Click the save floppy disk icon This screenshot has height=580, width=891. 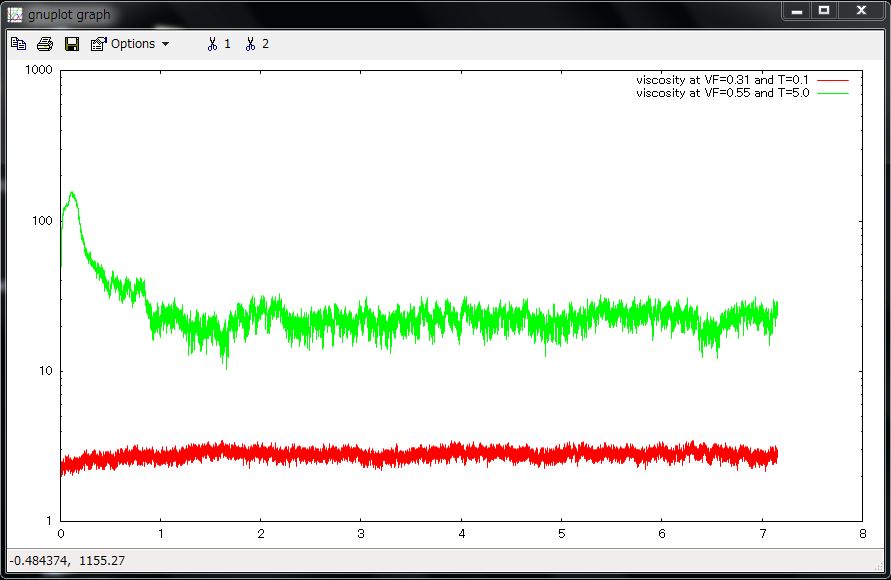72,44
